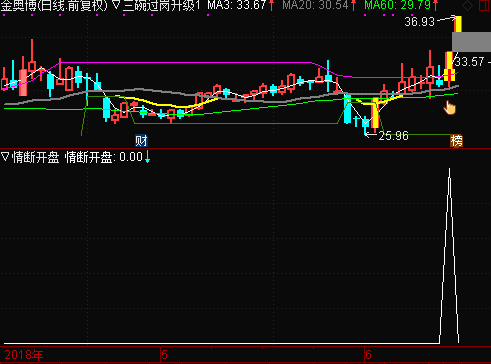
Task: Select the 三碗过岗升级1 indicator name
Action: [161, 5]
